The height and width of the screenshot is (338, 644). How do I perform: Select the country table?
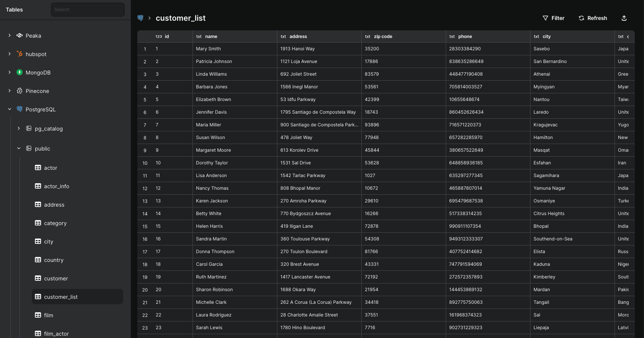[x=54, y=260]
